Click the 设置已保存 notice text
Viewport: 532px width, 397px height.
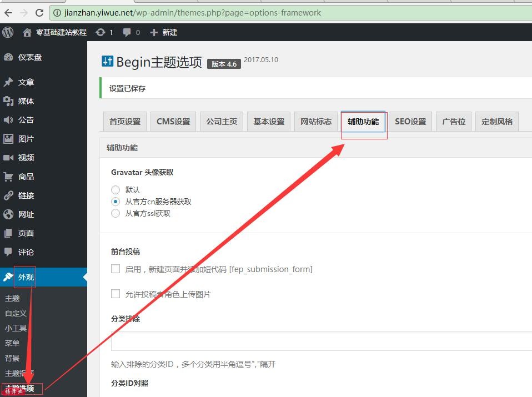[x=127, y=88]
